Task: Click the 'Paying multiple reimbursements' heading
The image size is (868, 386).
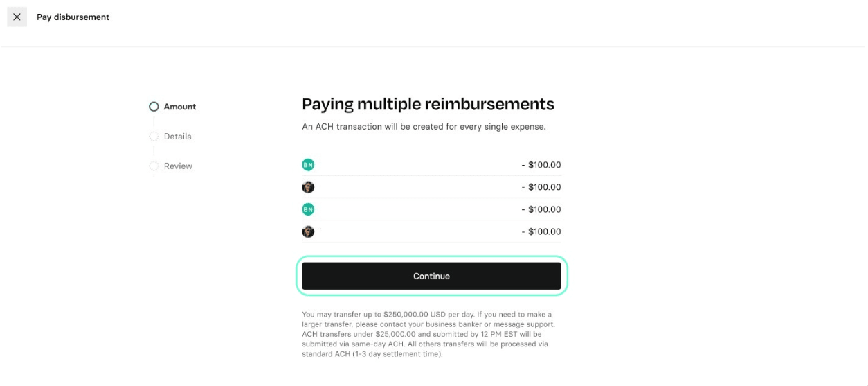Action: 428,104
